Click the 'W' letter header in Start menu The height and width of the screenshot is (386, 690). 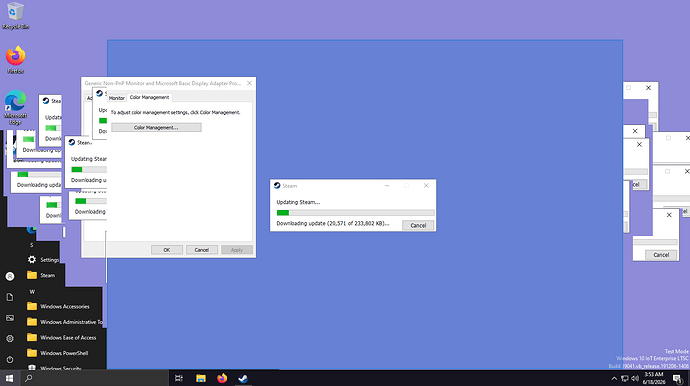coord(32,292)
